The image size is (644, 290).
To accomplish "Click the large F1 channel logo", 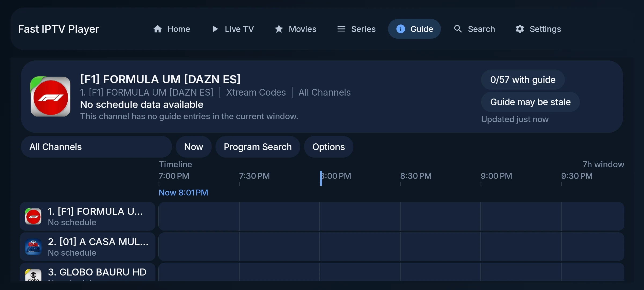I will [x=50, y=97].
